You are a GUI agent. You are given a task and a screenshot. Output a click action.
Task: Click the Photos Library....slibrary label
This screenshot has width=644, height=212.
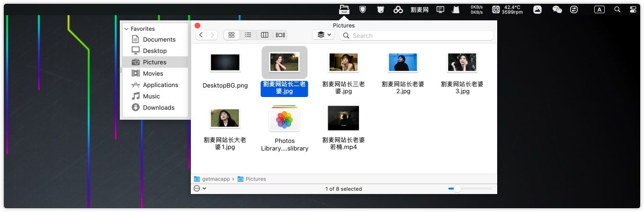(x=285, y=145)
